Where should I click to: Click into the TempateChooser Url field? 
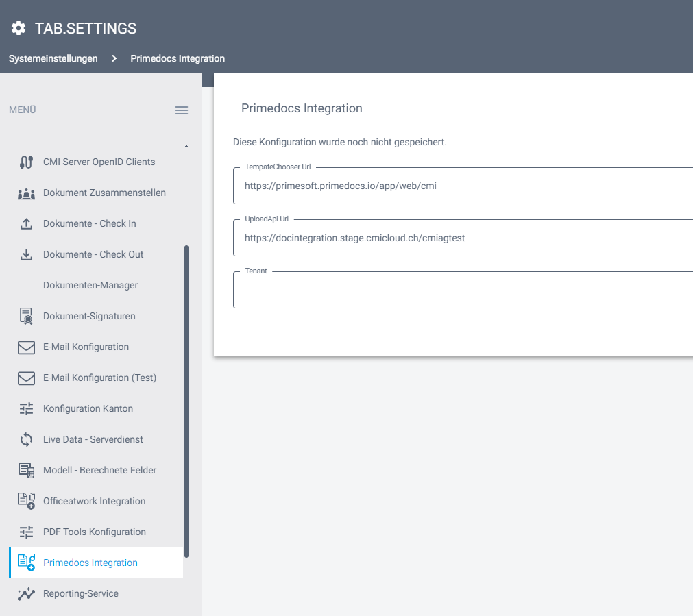[463, 186]
